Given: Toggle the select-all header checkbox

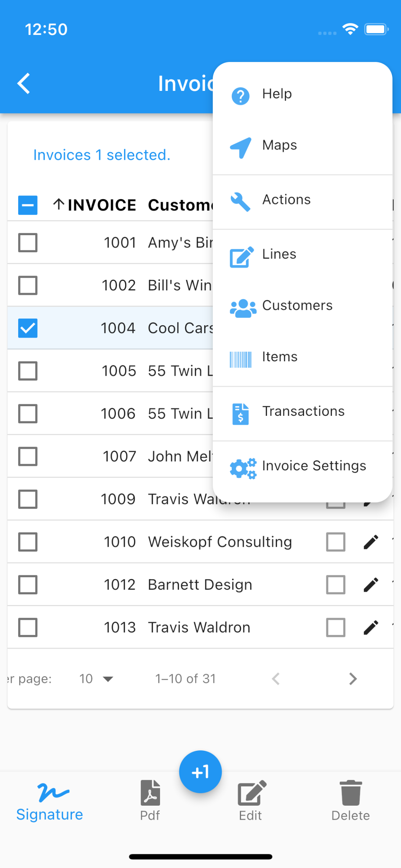Looking at the screenshot, I should (28, 205).
